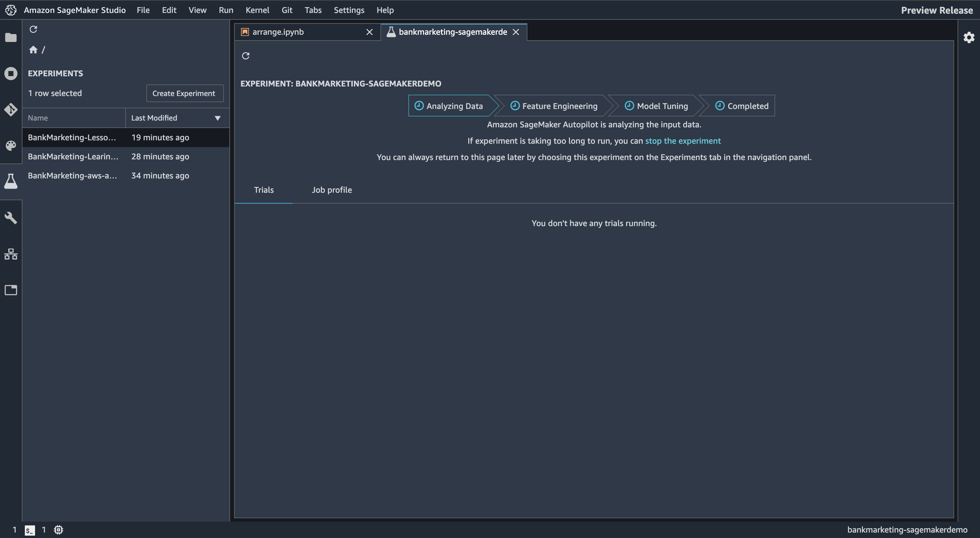The width and height of the screenshot is (980, 538).
Task: Sort experiments by Name column header
Action: 74,118
